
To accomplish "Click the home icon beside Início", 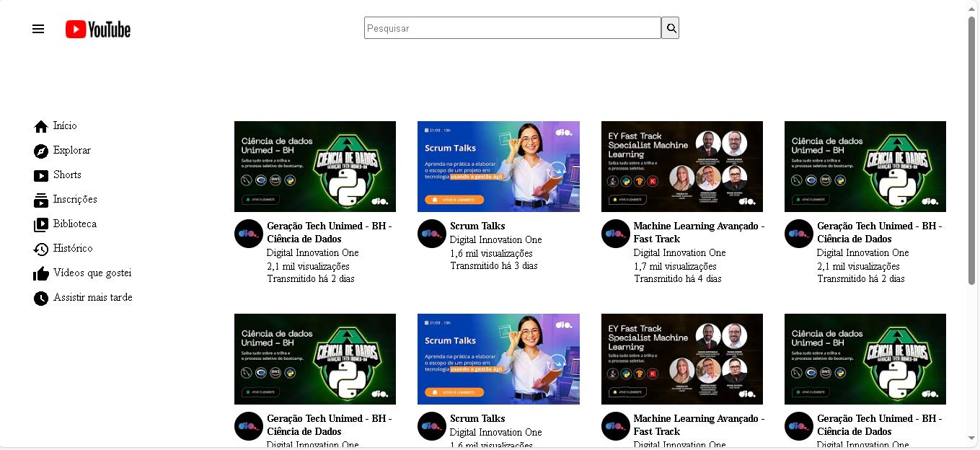I will (x=41, y=127).
